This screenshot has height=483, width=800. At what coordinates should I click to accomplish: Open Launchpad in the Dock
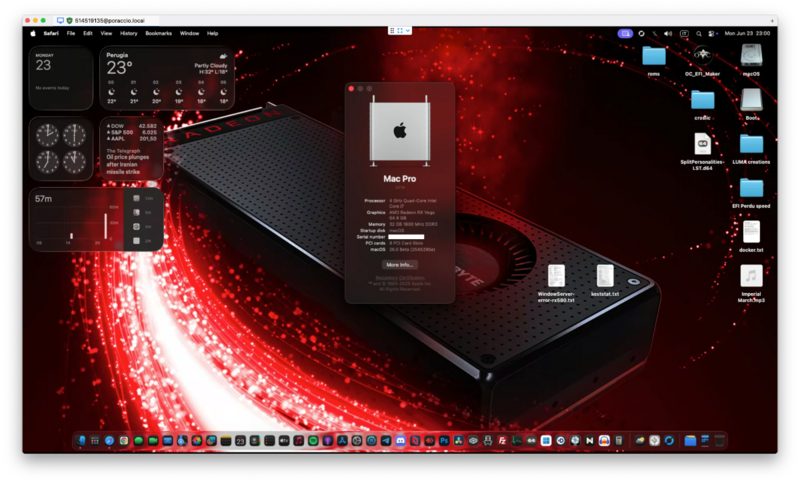coord(94,441)
